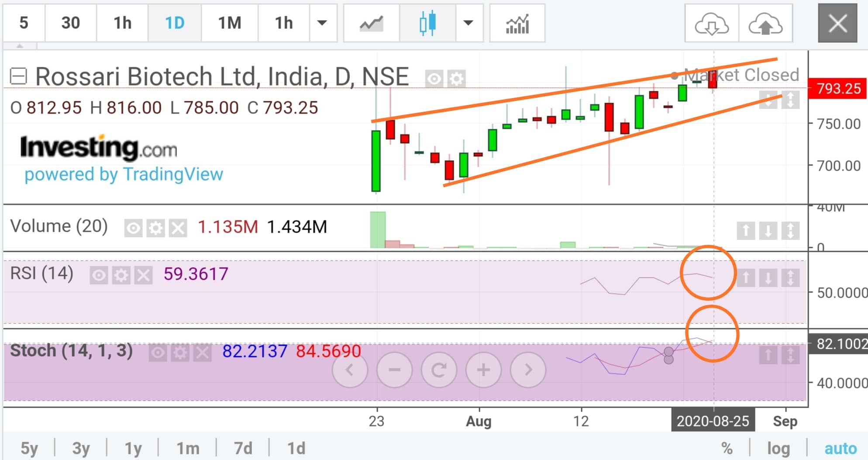Set range to 1d
868x460 pixels.
tap(296, 448)
